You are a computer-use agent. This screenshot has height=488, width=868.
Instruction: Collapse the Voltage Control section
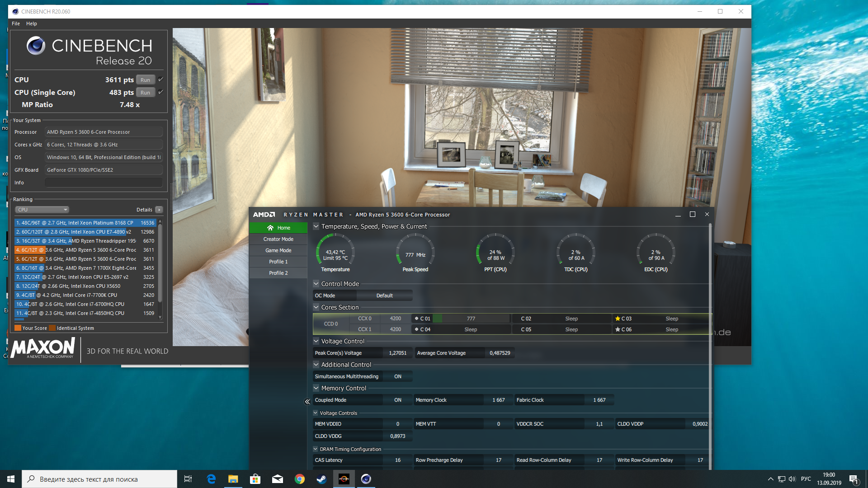(316, 341)
